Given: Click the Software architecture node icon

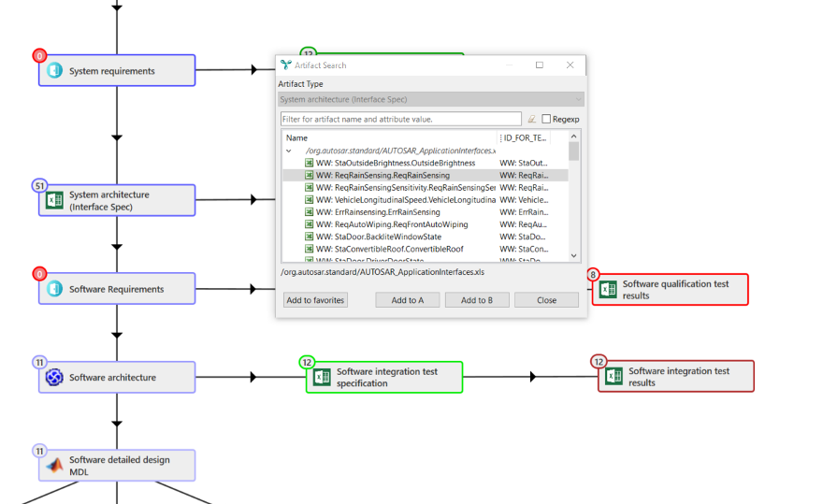Looking at the screenshot, I should click(54, 378).
